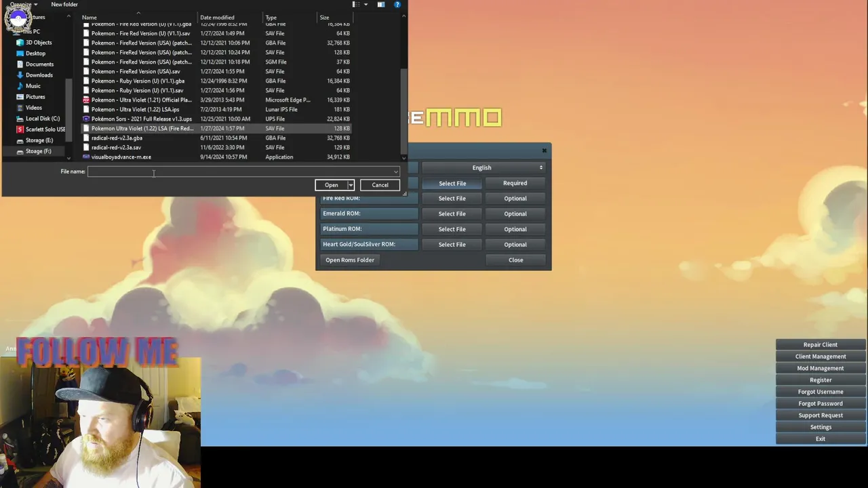Click Forgot Username
The height and width of the screenshot is (488, 868).
[821, 392]
